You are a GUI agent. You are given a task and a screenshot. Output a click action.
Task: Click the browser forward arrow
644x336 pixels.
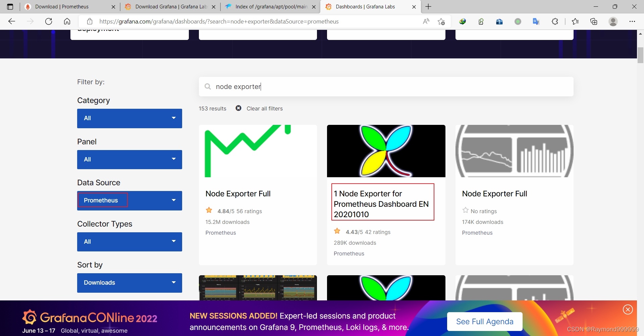[x=30, y=21]
